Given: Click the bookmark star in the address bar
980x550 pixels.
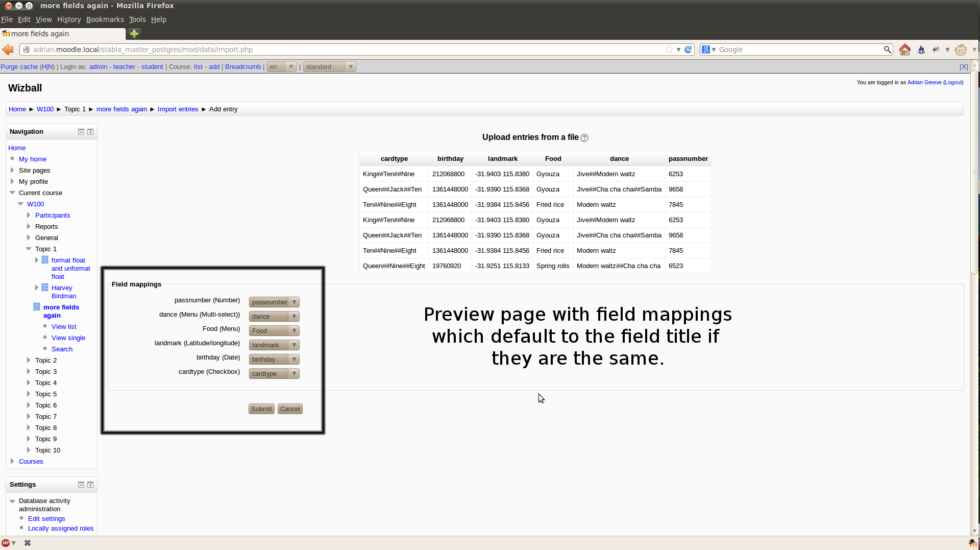Looking at the screenshot, I should [x=669, y=50].
